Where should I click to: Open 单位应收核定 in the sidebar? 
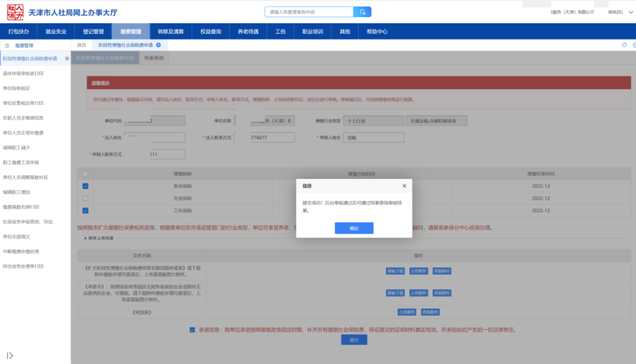tap(16, 88)
